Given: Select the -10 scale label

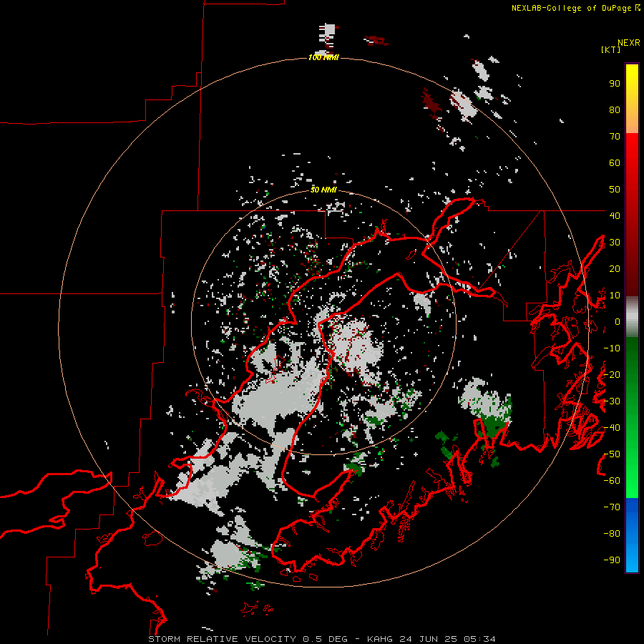Looking at the screenshot, I should [x=612, y=348].
